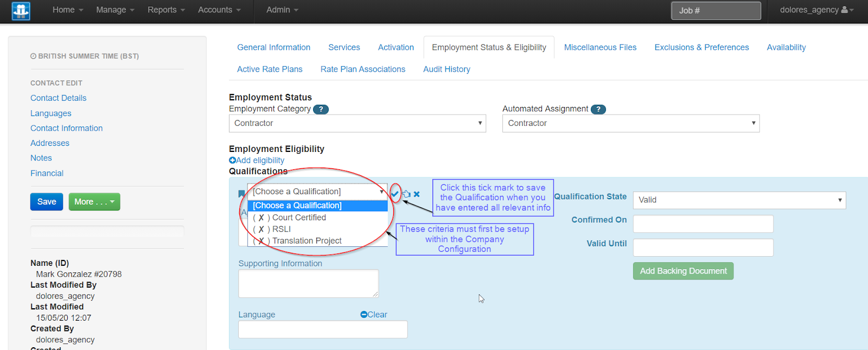
Task: Click the pointing hand icon beside qualification
Action: (x=406, y=194)
